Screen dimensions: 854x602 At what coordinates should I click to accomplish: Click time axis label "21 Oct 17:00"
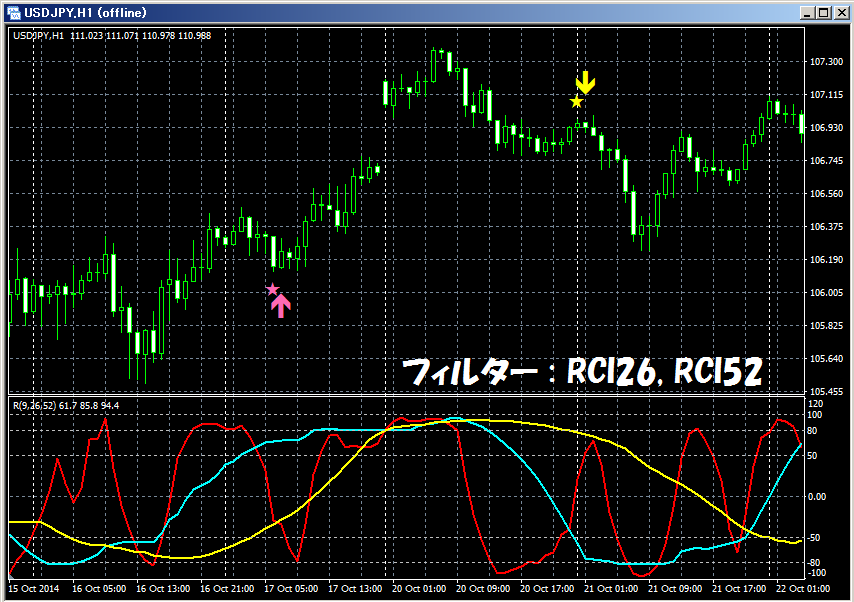pyautogui.click(x=739, y=589)
